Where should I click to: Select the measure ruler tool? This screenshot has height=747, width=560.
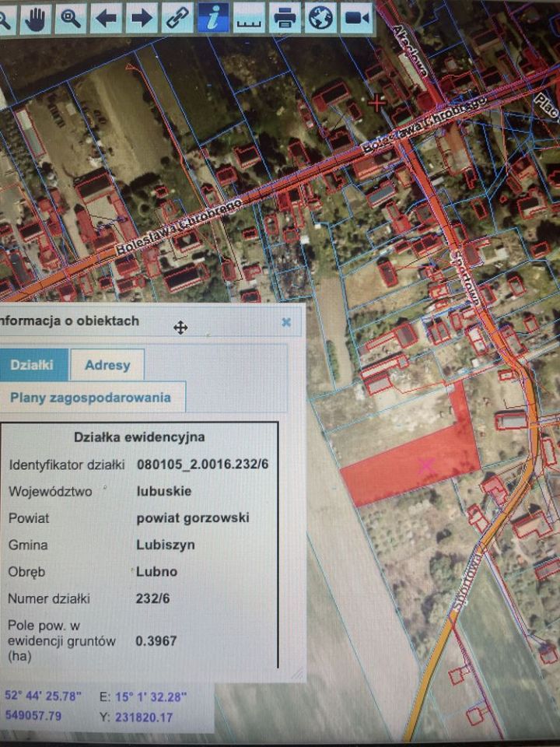pos(249,18)
